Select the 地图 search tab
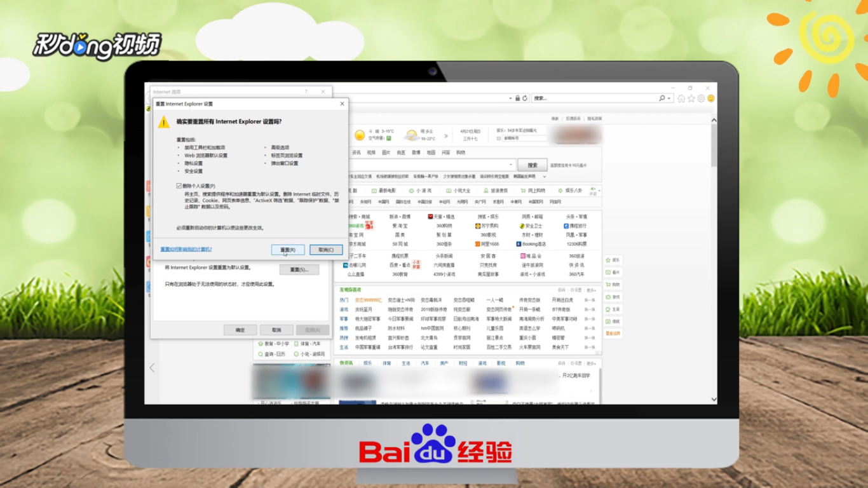This screenshot has height=488, width=868. click(431, 152)
